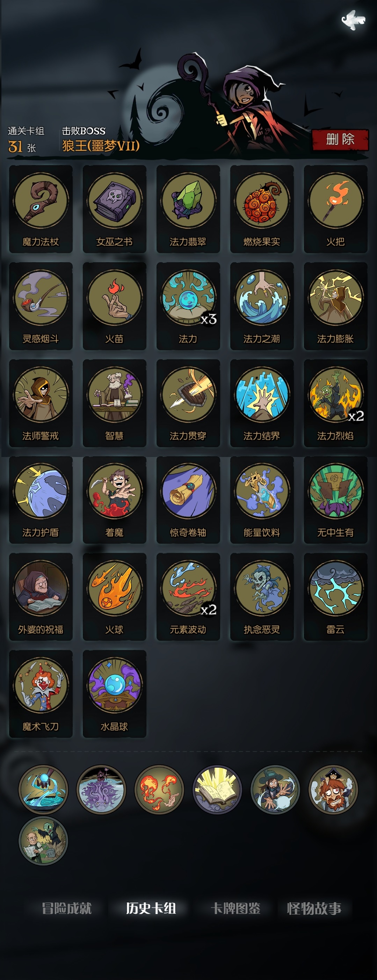Switch to the 冒险成就 tab
The width and height of the screenshot is (377, 980).
(x=67, y=908)
